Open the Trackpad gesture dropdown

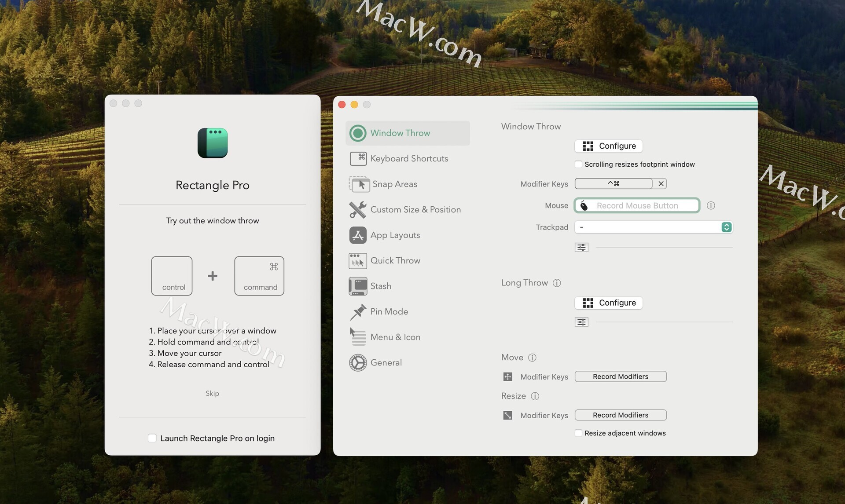[654, 227]
